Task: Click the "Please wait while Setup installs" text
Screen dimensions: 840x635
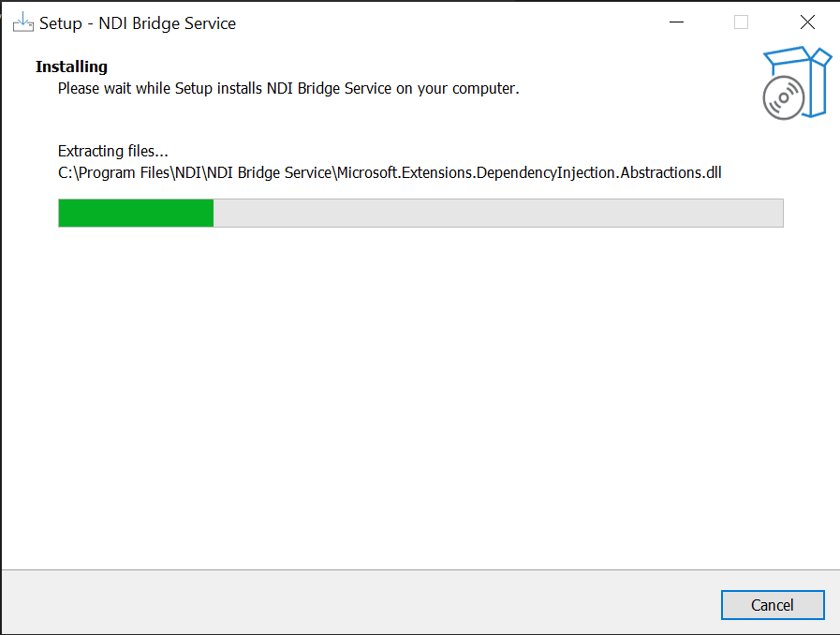Action: 159,89
